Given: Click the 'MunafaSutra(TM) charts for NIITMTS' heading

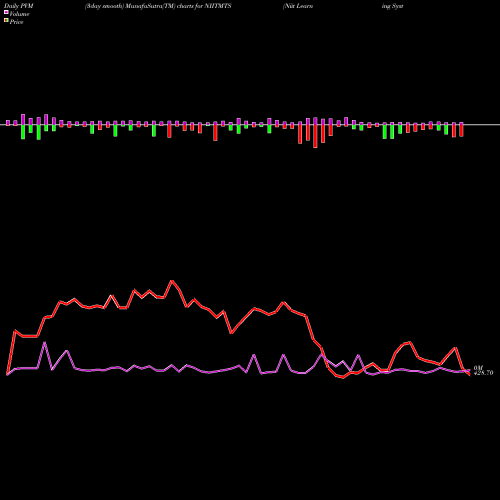Looking at the screenshot, I should (179, 6).
